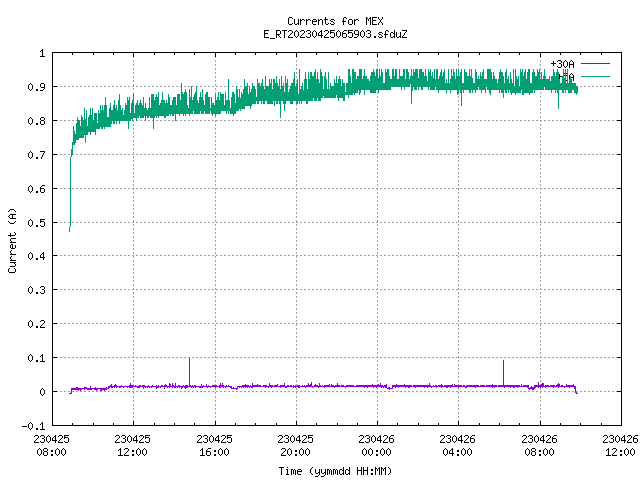
Task: Click the y-axis tick value 0.6
Action: [36, 189]
